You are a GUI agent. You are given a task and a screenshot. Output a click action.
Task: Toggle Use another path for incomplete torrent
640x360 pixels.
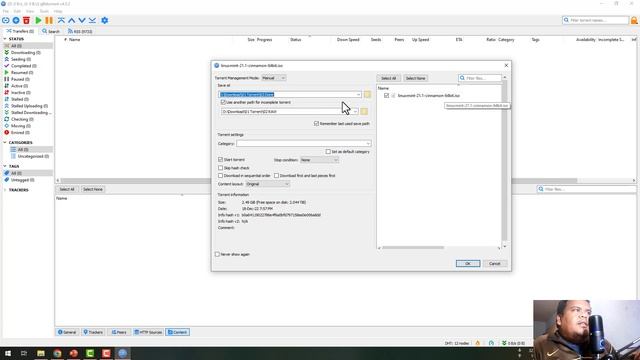coord(223,102)
